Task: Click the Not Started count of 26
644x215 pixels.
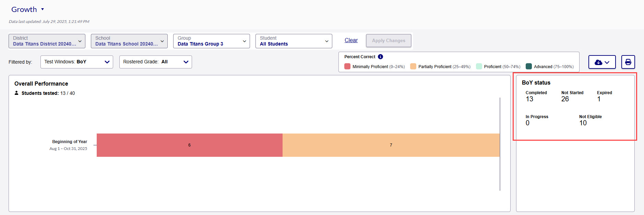Action: (x=565, y=99)
